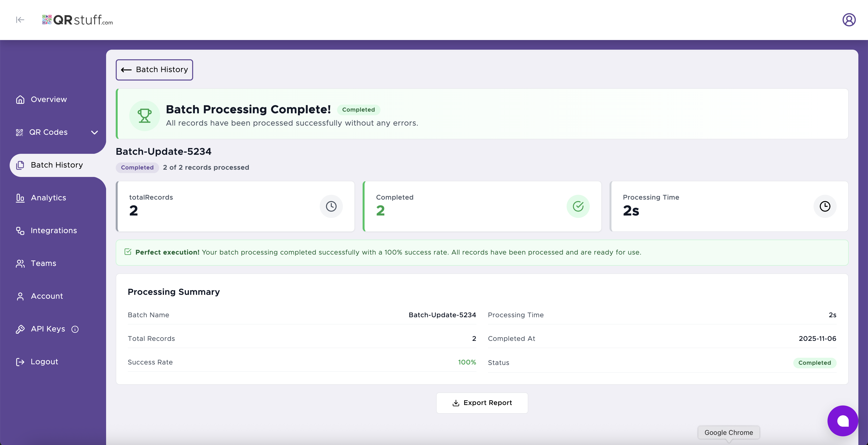Collapse the sidebar using the top-left arrow
The image size is (868, 445).
click(x=20, y=20)
